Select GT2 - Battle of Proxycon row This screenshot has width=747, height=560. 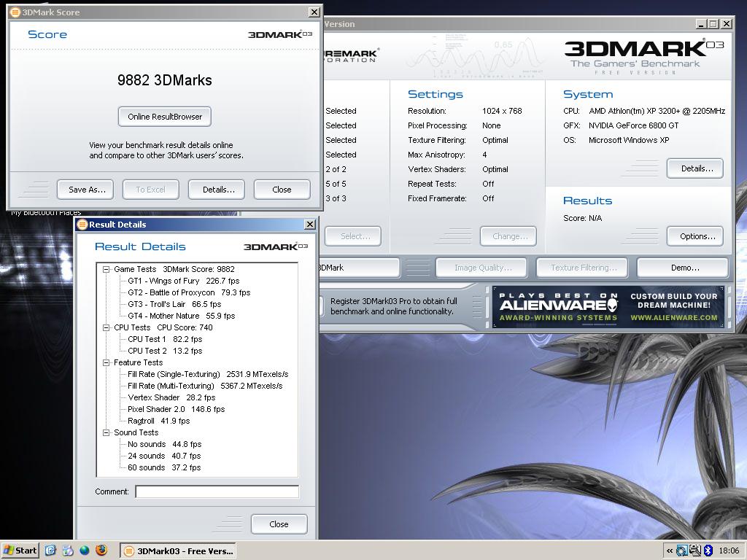(189, 292)
